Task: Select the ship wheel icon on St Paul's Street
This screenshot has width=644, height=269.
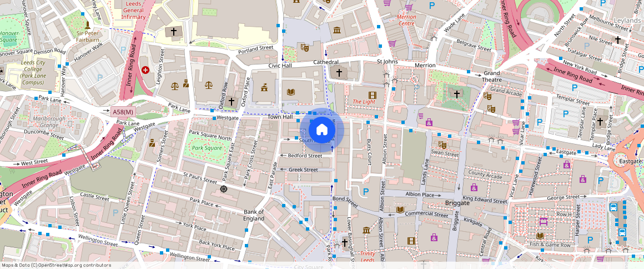Action: pyautogui.click(x=224, y=189)
